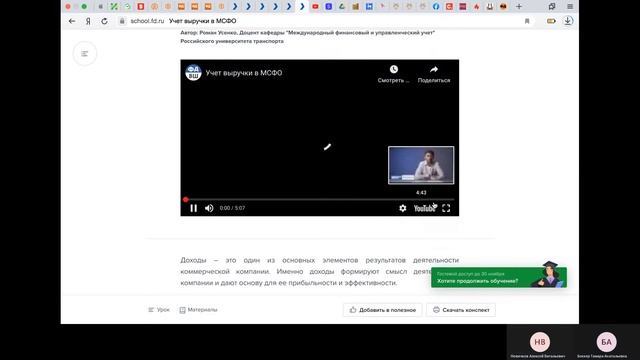Image resolution: width=640 pixels, height=360 pixels.
Task: Open the downloads arrow icon in the browser toolbar
Action: point(568,21)
